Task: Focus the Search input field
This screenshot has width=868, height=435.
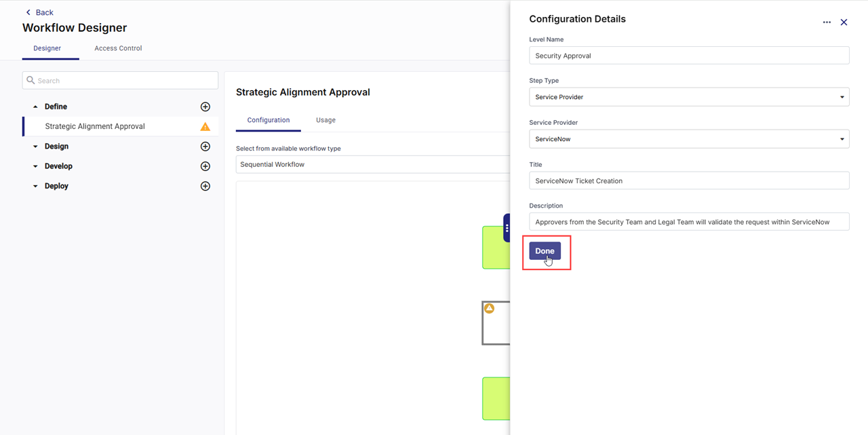Action: tap(120, 80)
